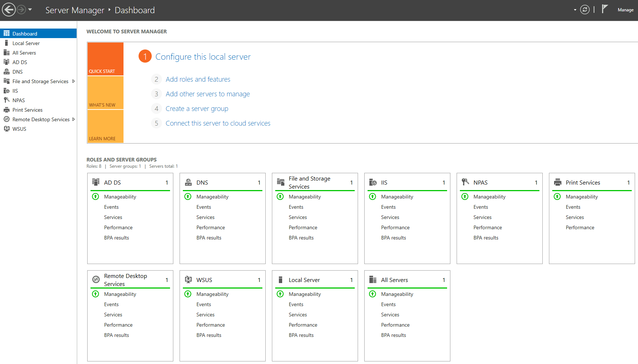This screenshot has height=364, width=638.
Task: Open Services in Remote Desktop Services tile
Action: point(113,315)
